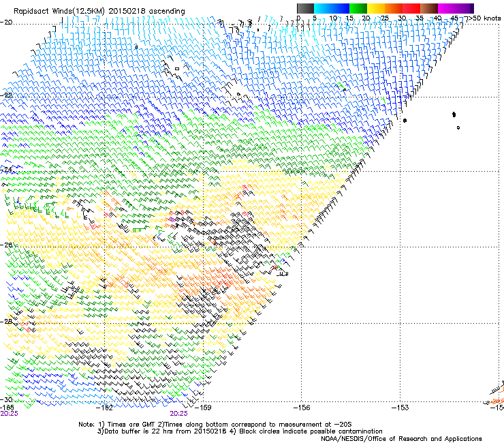Click the "45" value under the color bar
This screenshot has height=443, width=504.
click(454, 18)
